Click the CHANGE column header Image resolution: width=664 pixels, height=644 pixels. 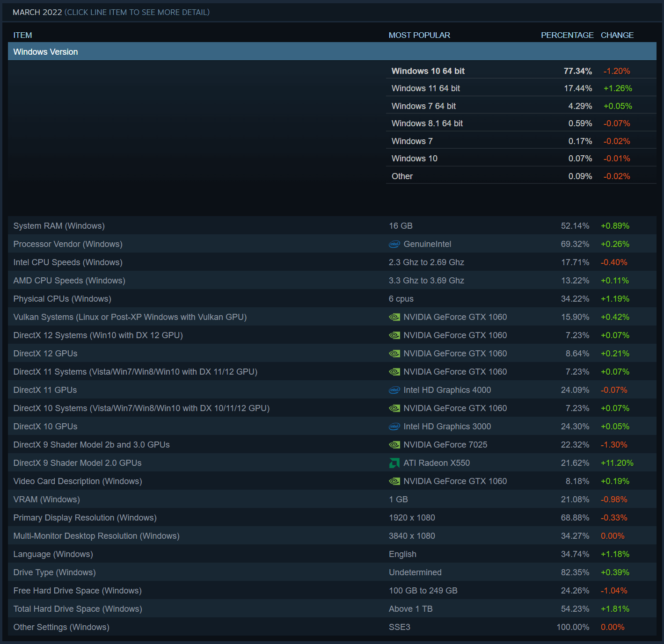coord(617,35)
